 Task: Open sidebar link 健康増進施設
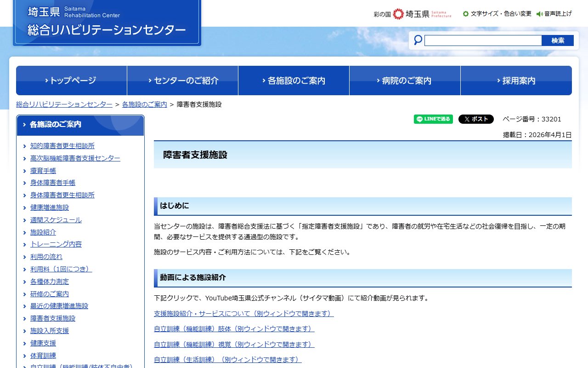pyautogui.click(x=50, y=207)
